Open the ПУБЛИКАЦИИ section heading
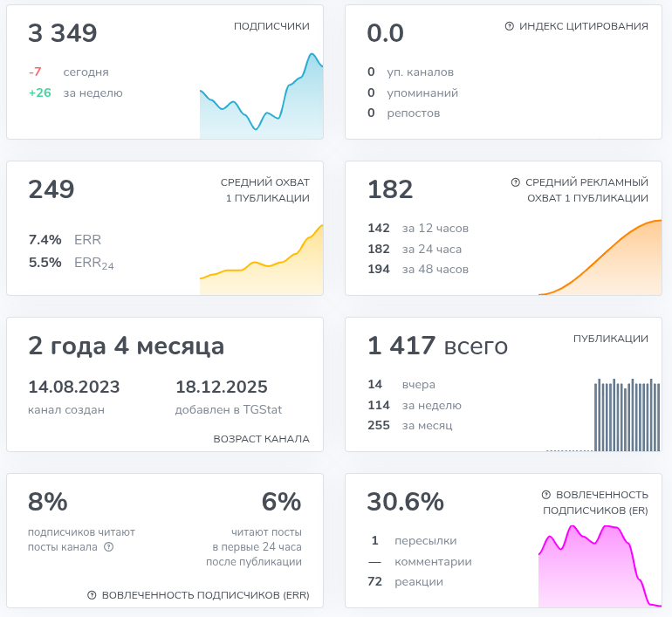 [610, 339]
